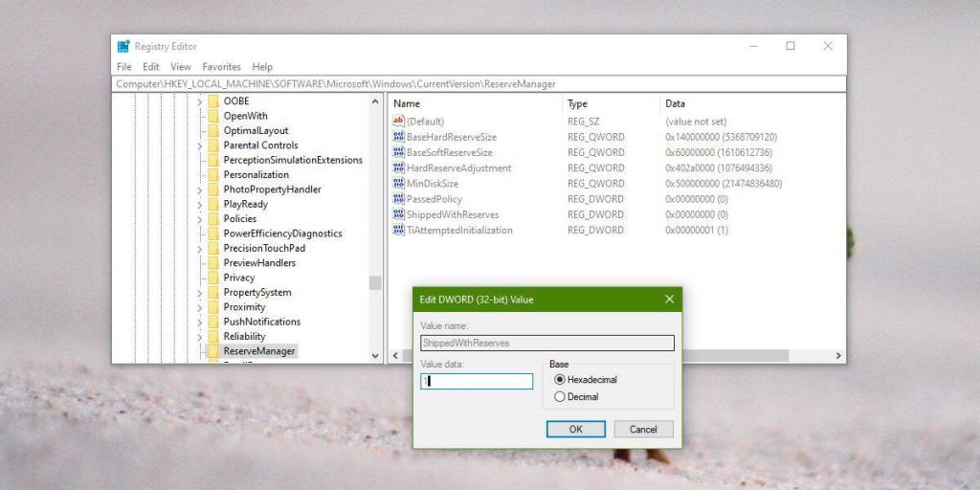
Task: Open the File menu
Action: (x=124, y=67)
